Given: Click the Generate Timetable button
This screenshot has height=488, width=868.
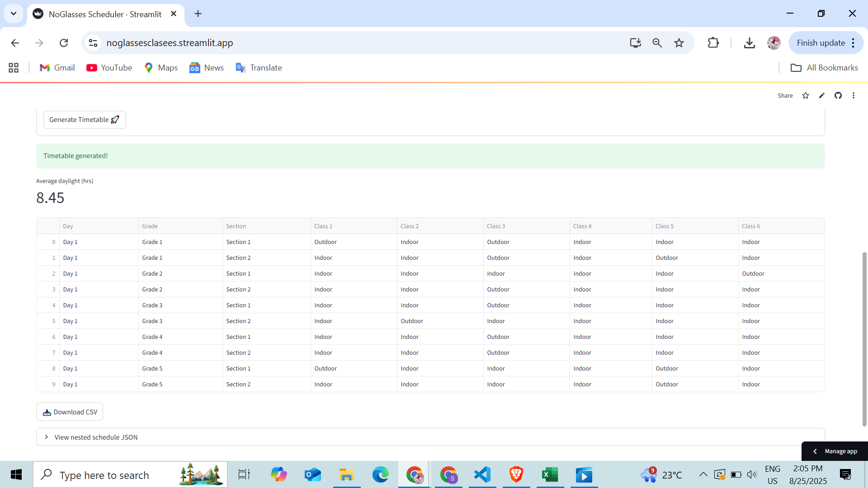Looking at the screenshot, I should [x=84, y=120].
